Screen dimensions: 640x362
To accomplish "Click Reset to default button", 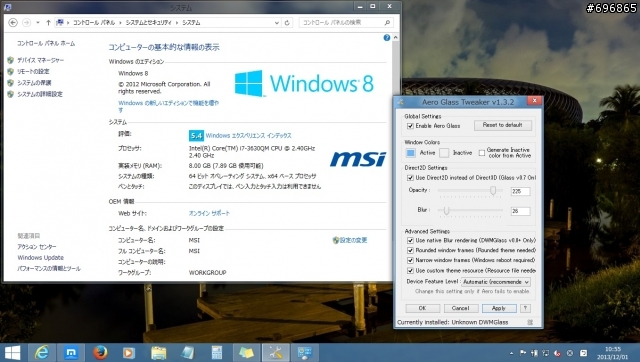I will 502,125.
